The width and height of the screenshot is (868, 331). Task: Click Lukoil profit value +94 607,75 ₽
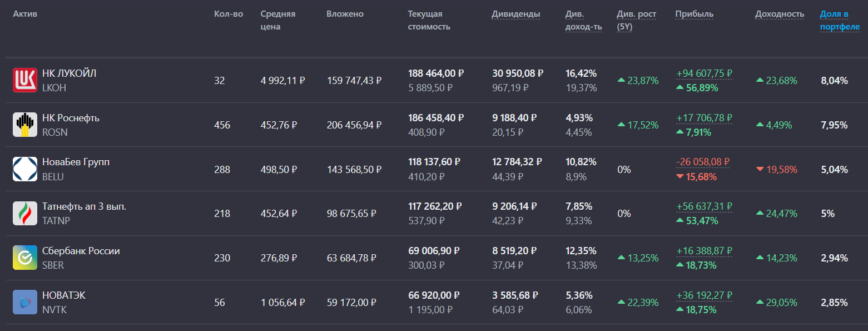704,73
